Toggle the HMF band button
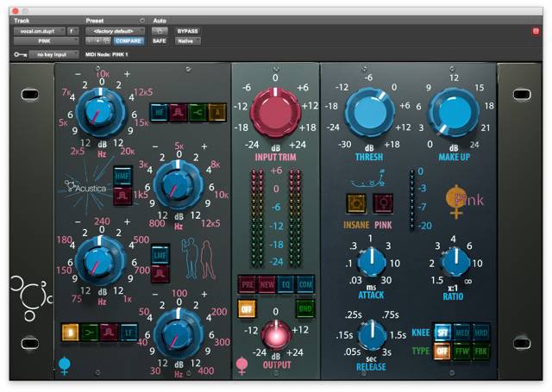The image size is (552, 392). tap(122, 176)
